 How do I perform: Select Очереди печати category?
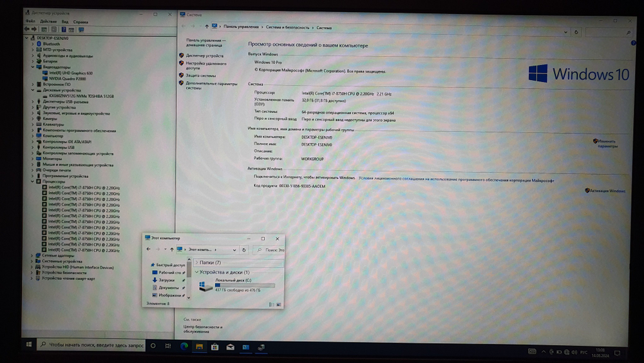[57, 170]
